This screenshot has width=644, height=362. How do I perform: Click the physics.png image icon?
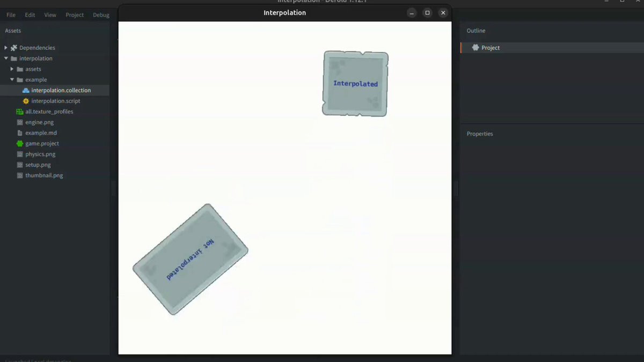click(20, 154)
